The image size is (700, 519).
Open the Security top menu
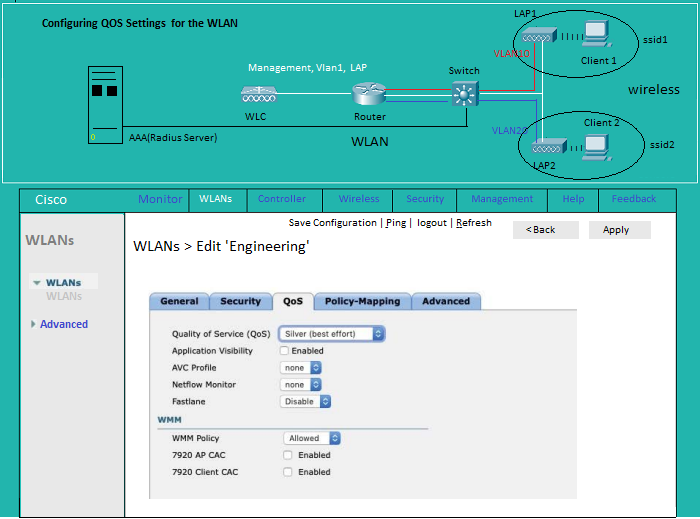[425, 199]
